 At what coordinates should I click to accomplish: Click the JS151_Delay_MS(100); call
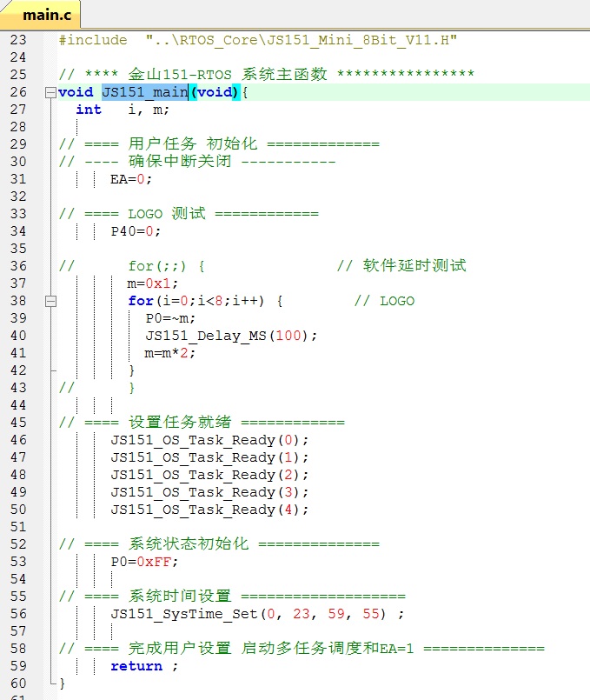coord(231,336)
